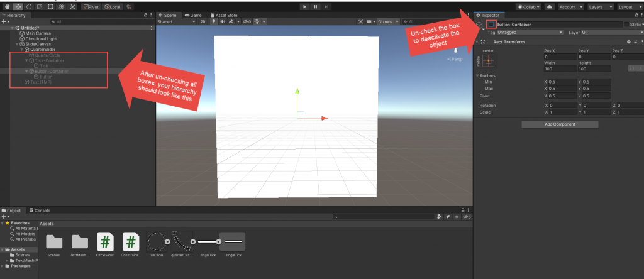Switch to the Game tab

(193, 15)
